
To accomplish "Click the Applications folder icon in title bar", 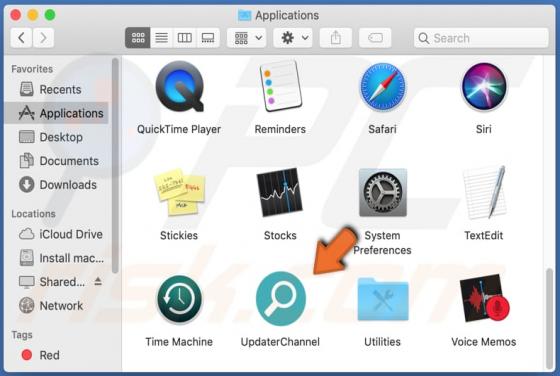I will click(x=245, y=15).
